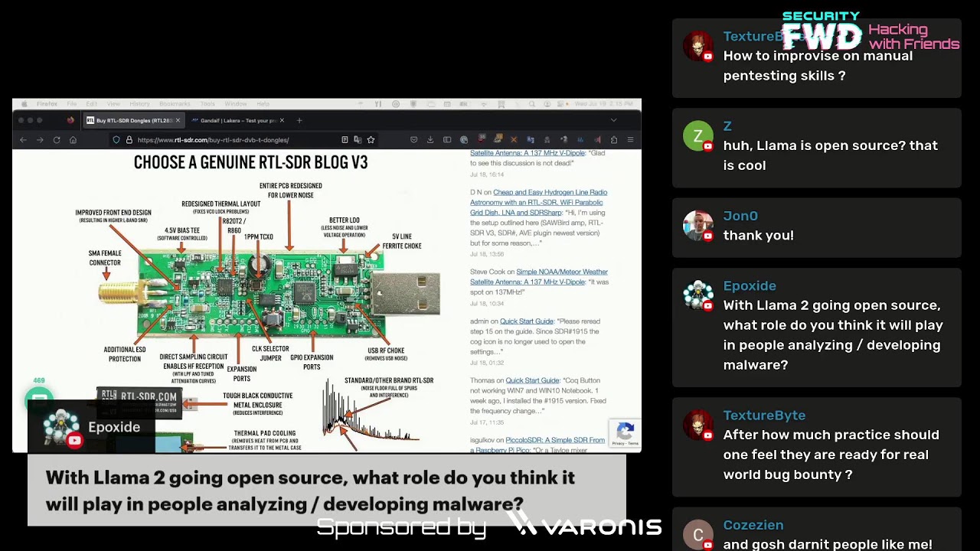Click TextureByte's avatar on the pentesting question

(697, 47)
